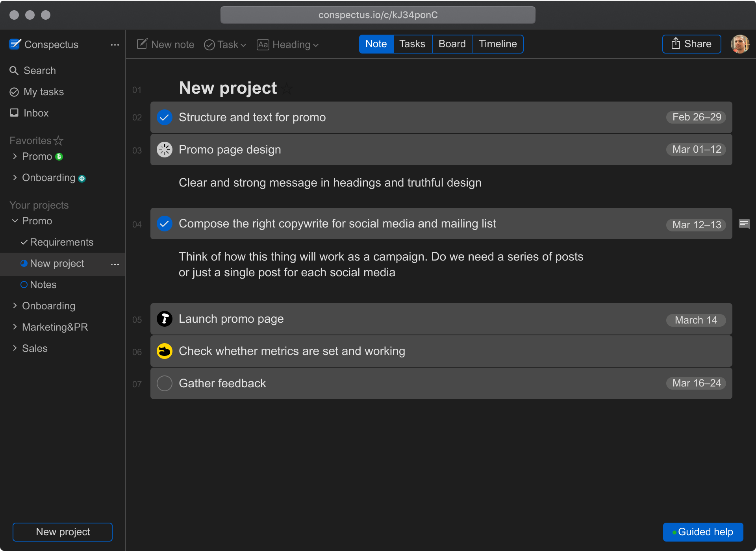Viewport: 756px width, 551px height.
Task: Click the Search magnifier in sidebar
Action: point(14,70)
